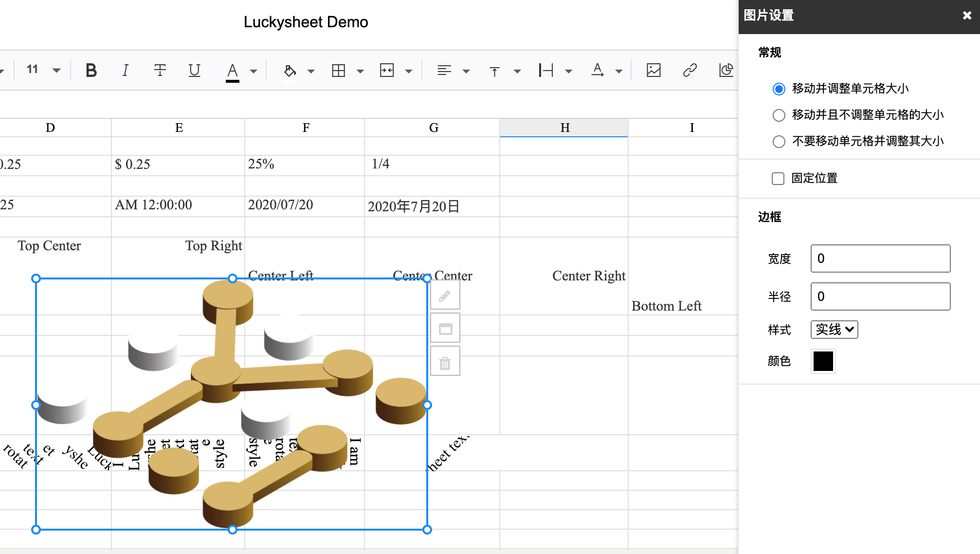Select column G header
This screenshot has width=980, height=554.
(433, 128)
